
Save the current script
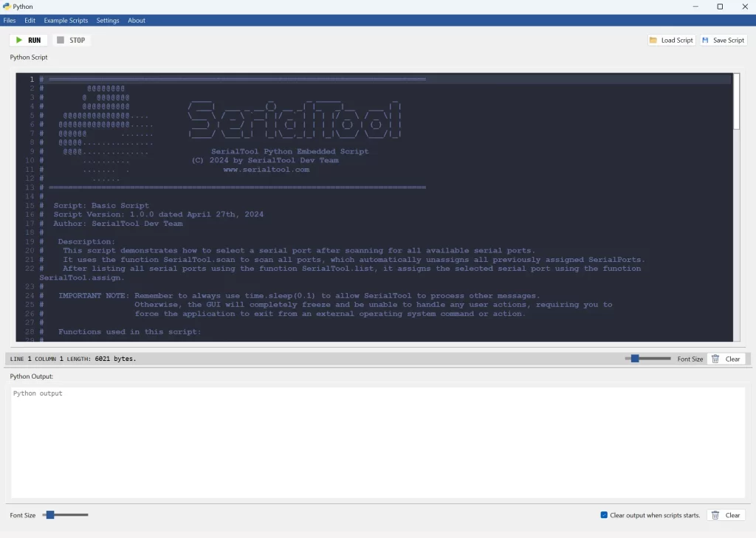[724, 40]
